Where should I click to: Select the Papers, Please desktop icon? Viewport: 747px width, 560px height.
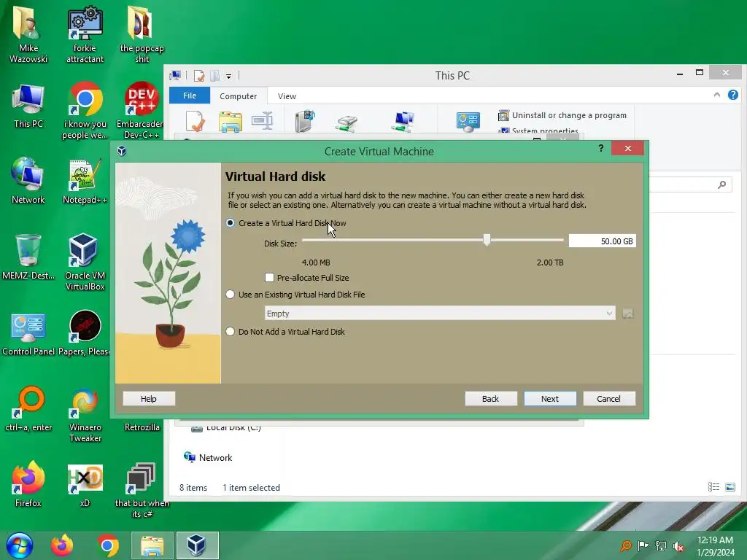[85, 333]
